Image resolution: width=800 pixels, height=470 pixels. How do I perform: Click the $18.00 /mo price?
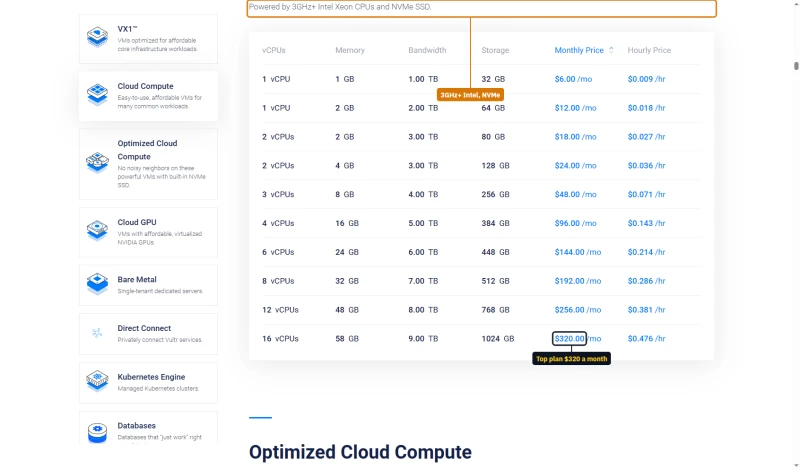point(576,137)
